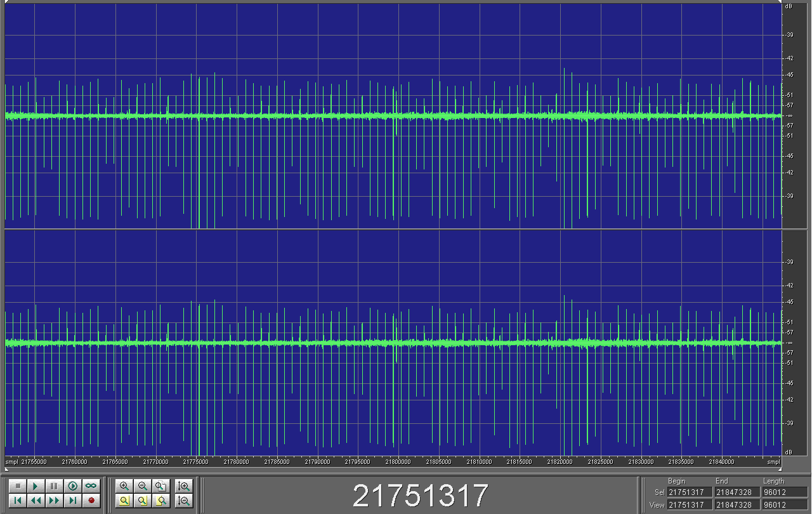This screenshot has width=812, height=514.
Task: Jump to end of the file
Action: (73, 501)
